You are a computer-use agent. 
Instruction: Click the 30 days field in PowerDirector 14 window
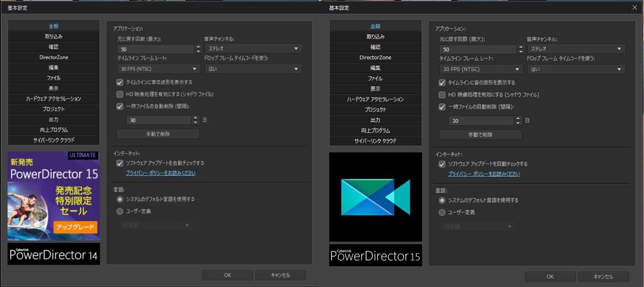159,120
